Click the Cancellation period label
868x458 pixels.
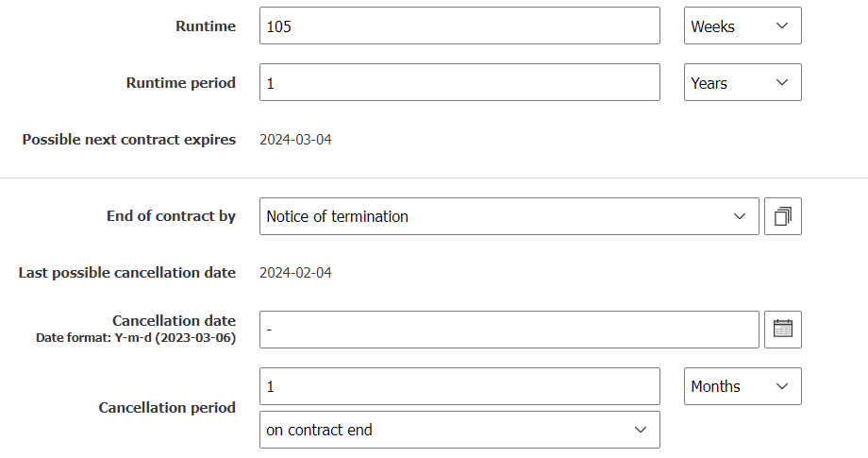[x=167, y=408]
